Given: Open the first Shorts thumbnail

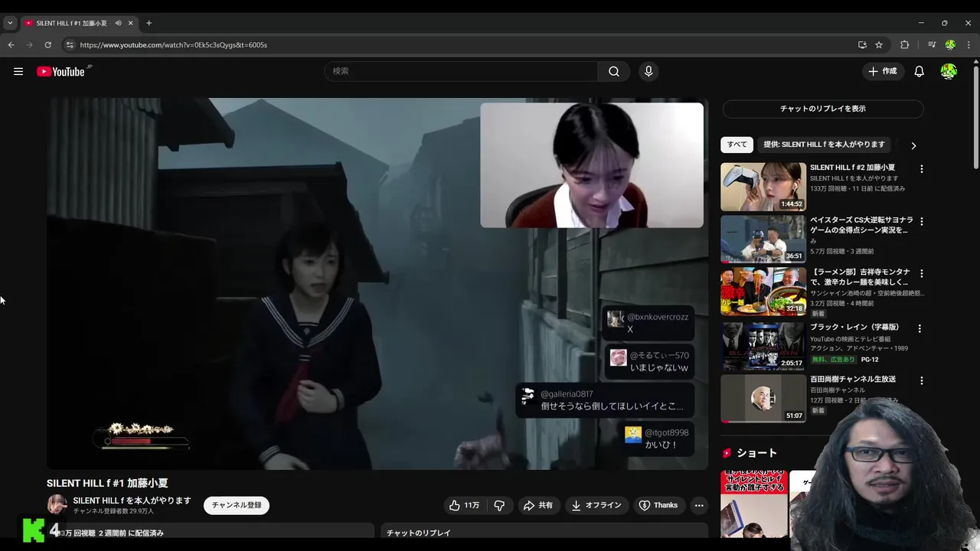Looking at the screenshot, I should tap(754, 505).
